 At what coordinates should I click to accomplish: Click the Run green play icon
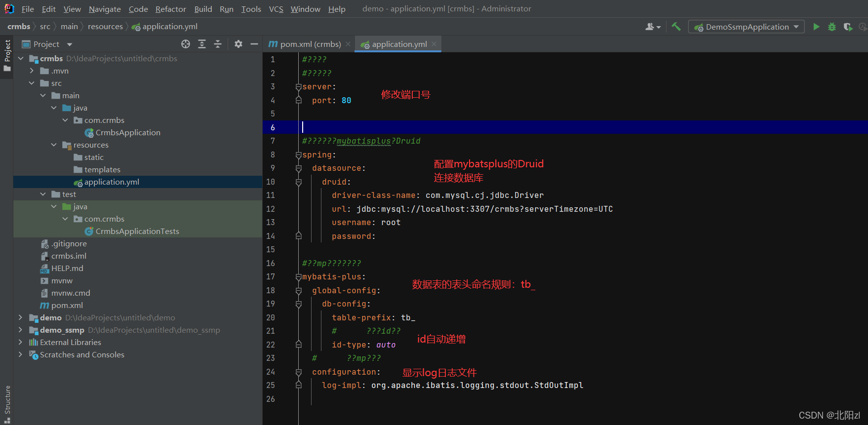(816, 27)
